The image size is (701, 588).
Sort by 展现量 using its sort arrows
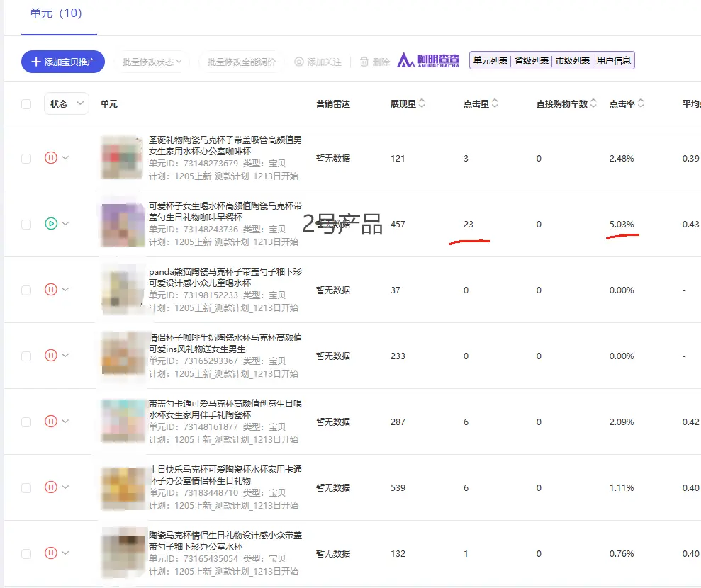[423, 103]
